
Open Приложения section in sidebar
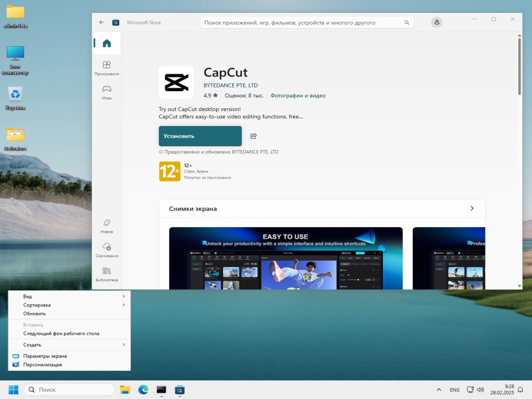106,68
